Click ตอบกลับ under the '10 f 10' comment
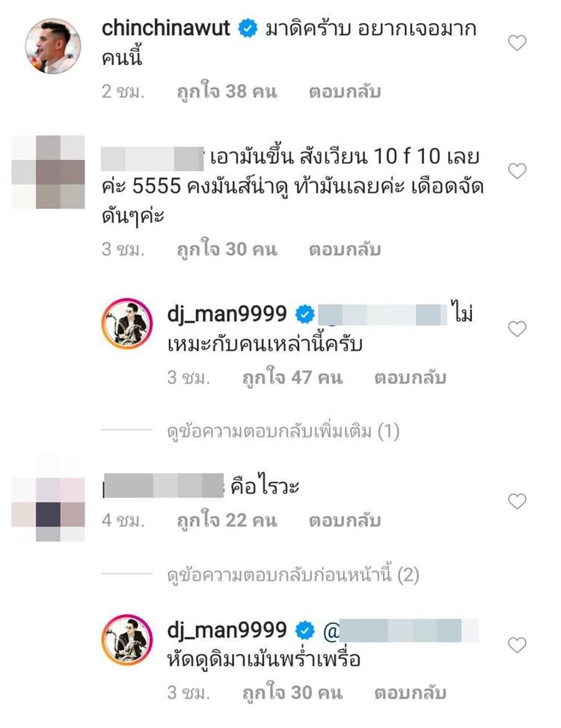561x728 pixels. click(345, 250)
